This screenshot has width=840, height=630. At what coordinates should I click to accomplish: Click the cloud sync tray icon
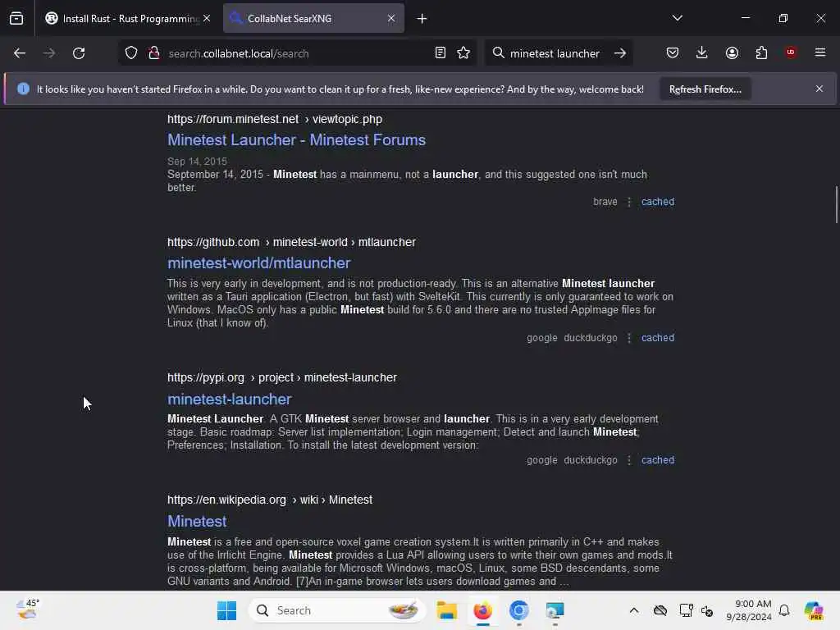(x=660, y=610)
